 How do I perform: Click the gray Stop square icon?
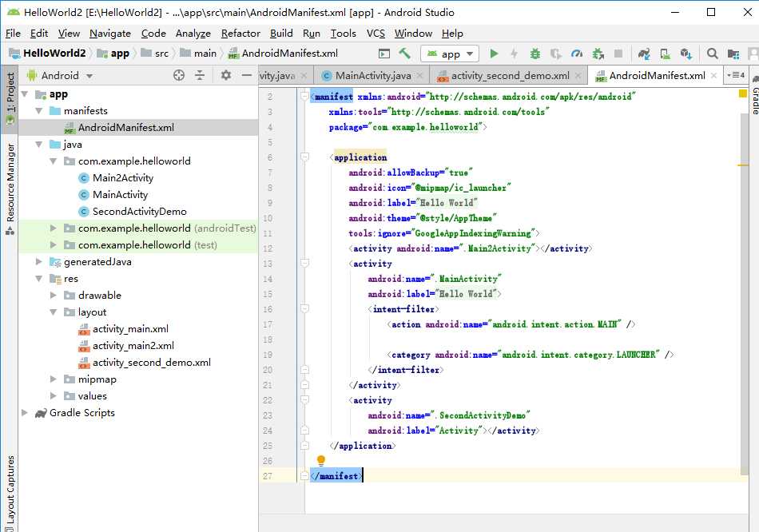click(618, 54)
